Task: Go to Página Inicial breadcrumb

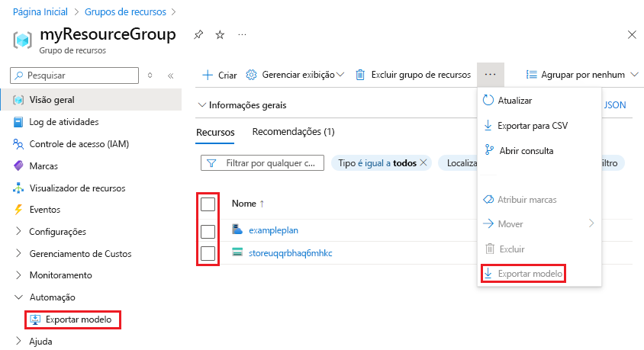Action: (40, 12)
